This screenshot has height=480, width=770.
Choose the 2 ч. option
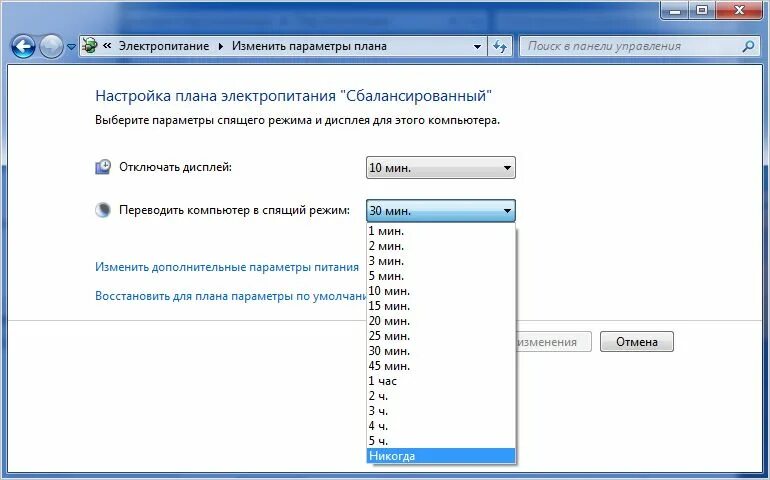point(441,396)
